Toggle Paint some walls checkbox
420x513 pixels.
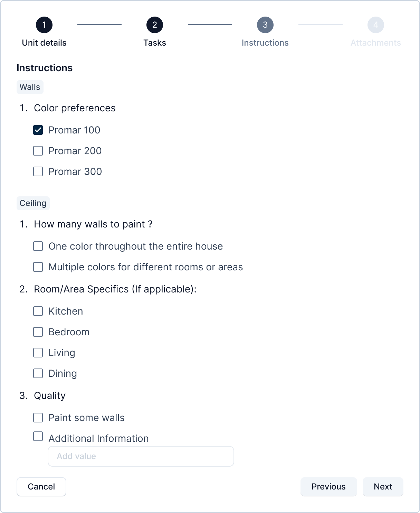[38, 418]
